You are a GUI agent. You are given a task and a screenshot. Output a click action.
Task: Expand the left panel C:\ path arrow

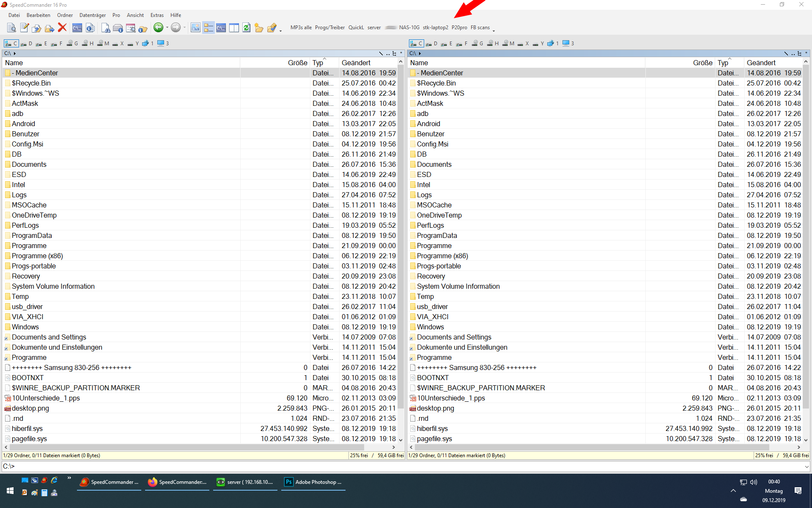[x=15, y=53]
